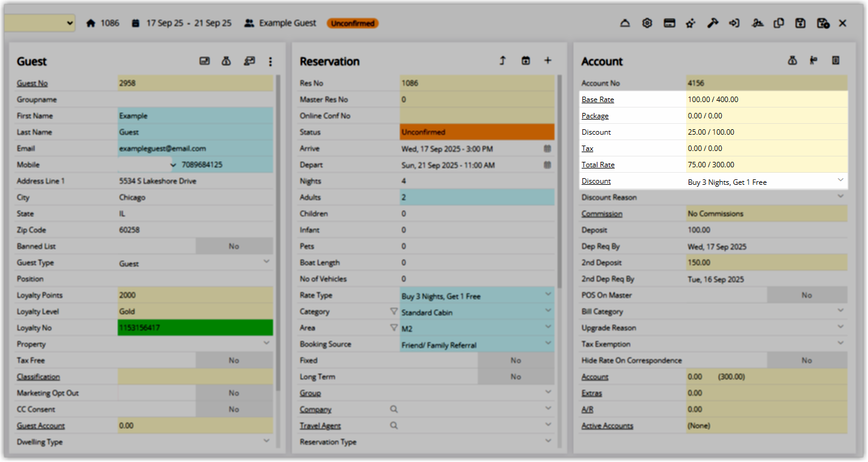Image resolution: width=868 pixels, height=462 pixels.
Task: Toggle Marketing Opt Out switch
Action: pyautogui.click(x=234, y=393)
